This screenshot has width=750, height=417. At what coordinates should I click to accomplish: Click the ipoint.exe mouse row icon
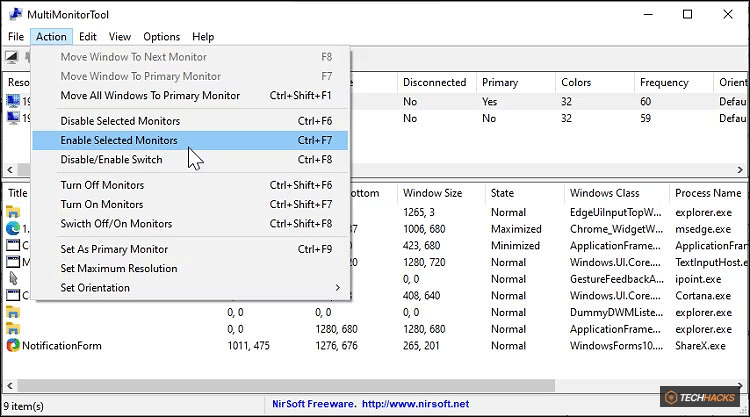pyautogui.click(x=13, y=279)
